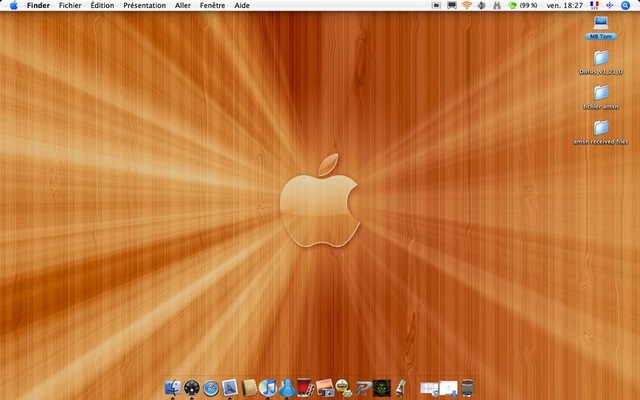Launch Dashboard from the Dock

coord(192,388)
